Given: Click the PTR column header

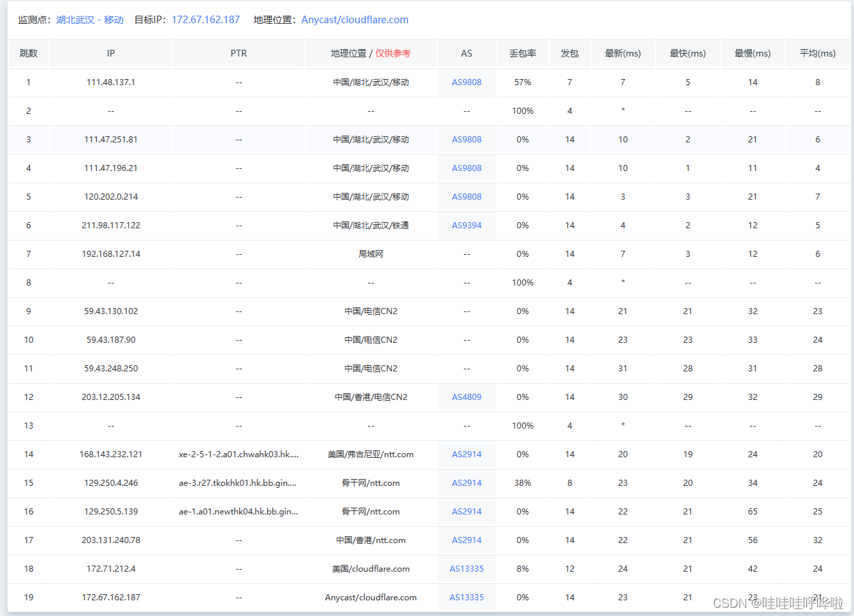Looking at the screenshot, I should coord(239,53).
